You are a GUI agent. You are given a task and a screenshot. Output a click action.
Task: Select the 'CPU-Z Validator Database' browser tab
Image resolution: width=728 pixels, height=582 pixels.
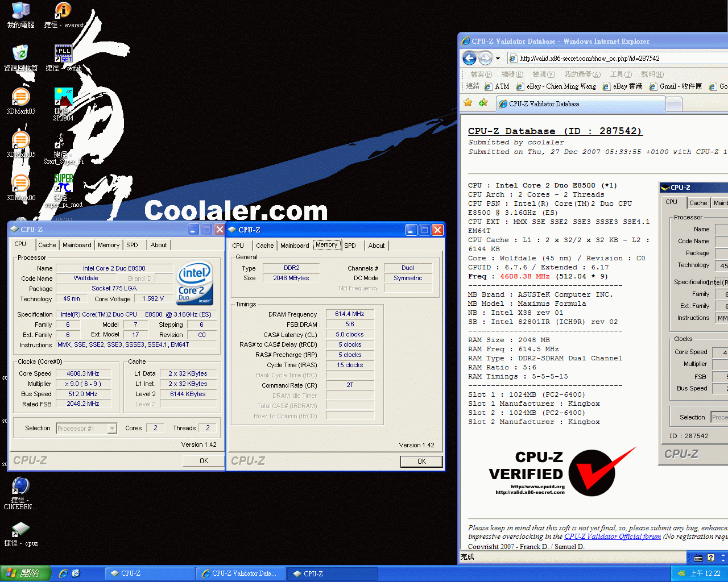coord(580,104)
